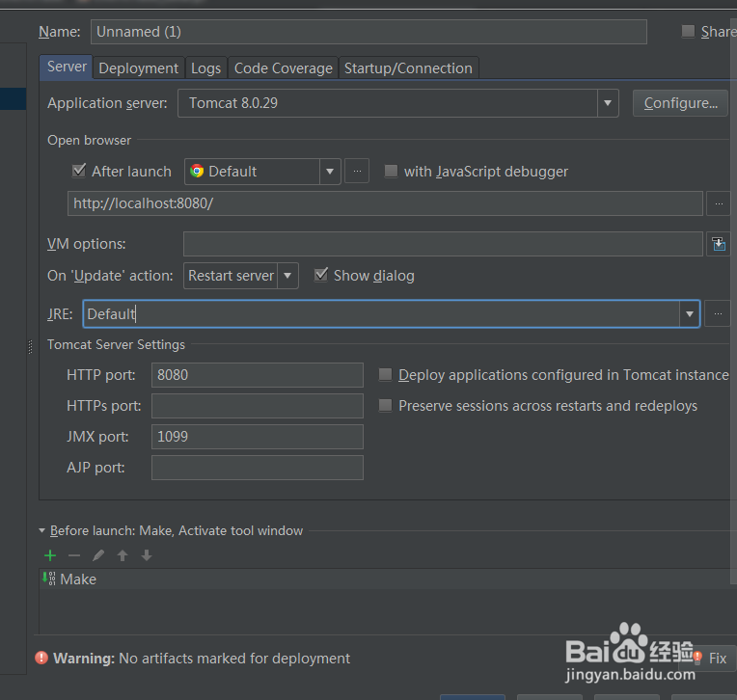
Task: Select the Make entry in before-launch list
Action: coord(387,579)
